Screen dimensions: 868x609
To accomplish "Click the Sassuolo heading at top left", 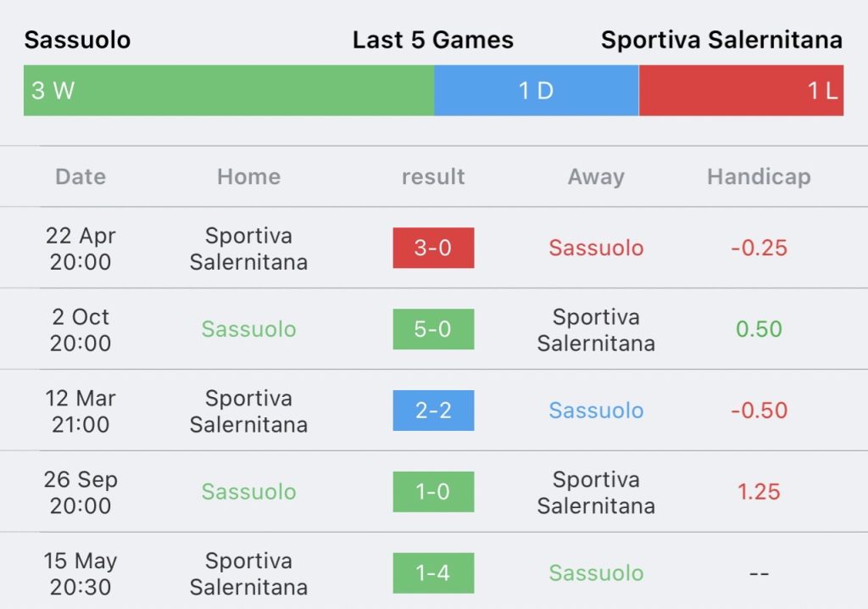I will [x=77, y=40].
